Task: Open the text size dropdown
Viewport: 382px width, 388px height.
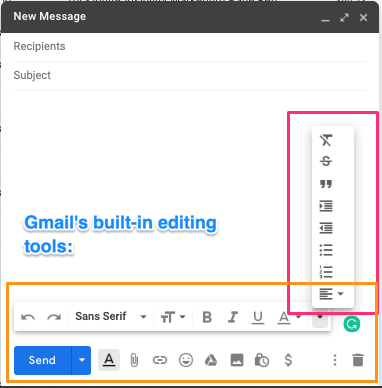Action: coord(173,317)
